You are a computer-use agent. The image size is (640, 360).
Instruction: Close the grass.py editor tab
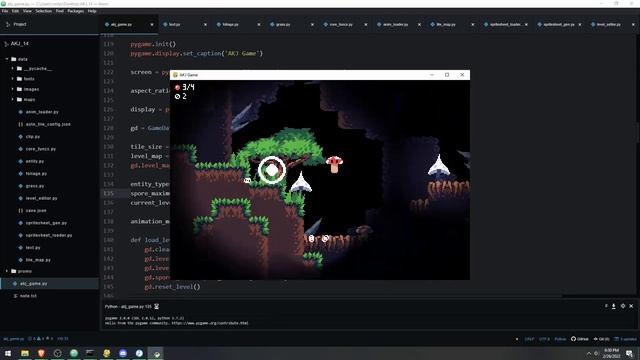(312, 24)
